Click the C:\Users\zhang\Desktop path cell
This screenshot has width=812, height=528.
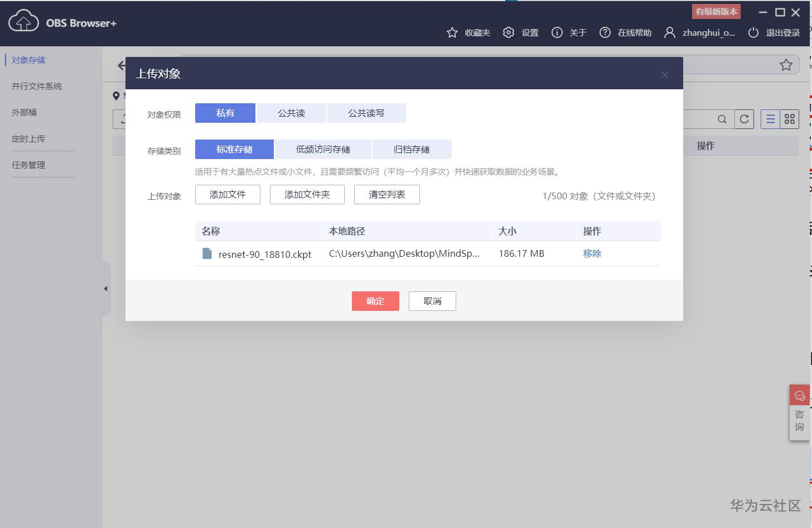(x=404, y=253)
